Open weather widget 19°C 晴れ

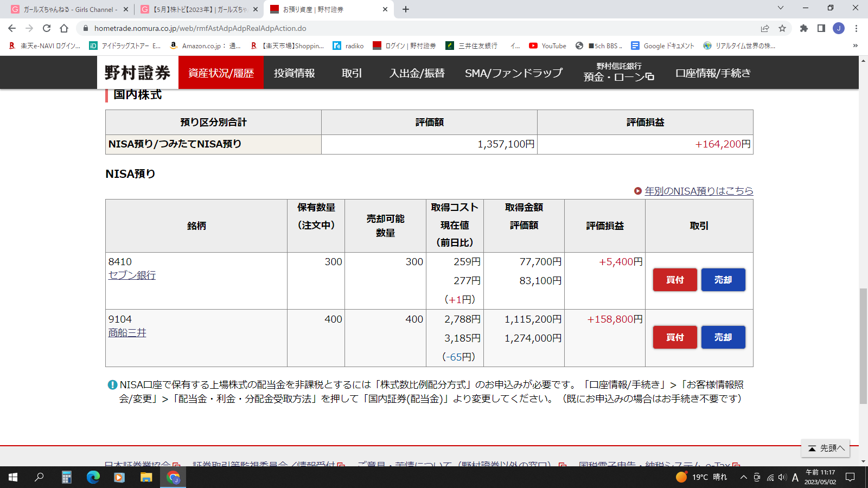(701, 477)
